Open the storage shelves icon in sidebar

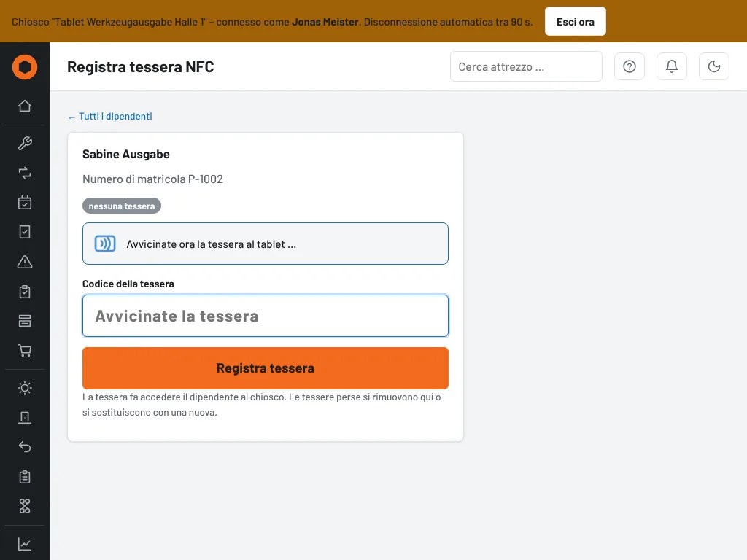tap(25, 321)
